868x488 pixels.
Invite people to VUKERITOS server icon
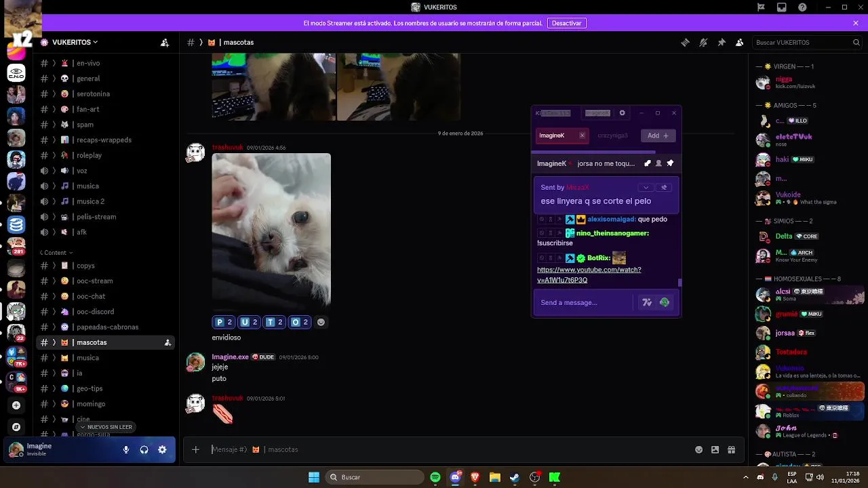[165, 42]
